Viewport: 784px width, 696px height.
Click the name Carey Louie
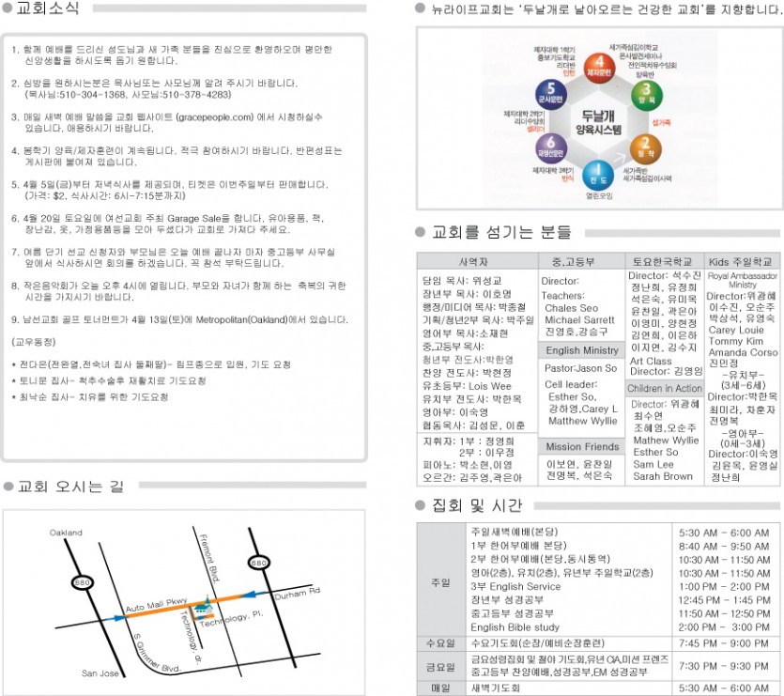[736, 331]
